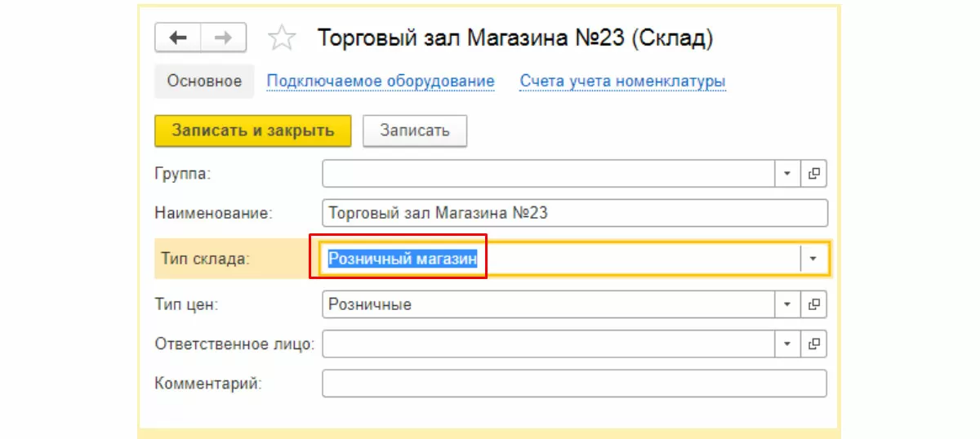980x439 pixels.
Task: Open the Счета учета номенклатуры tab link
Action: click(x=623, y=82)
